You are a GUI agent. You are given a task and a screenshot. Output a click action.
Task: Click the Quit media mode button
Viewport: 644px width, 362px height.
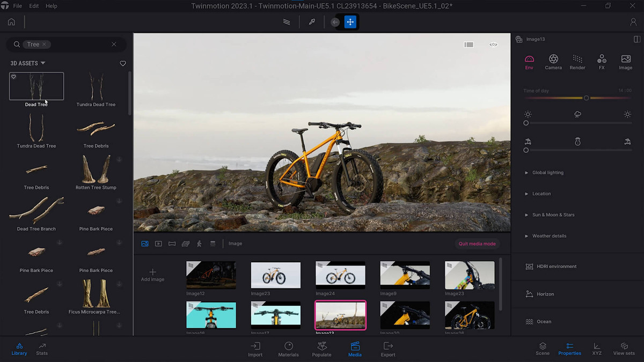pos(477,243)
